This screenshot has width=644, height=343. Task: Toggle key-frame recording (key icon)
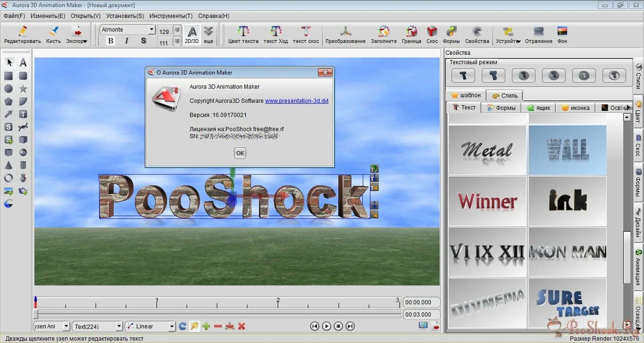click(x=194, y=326)
